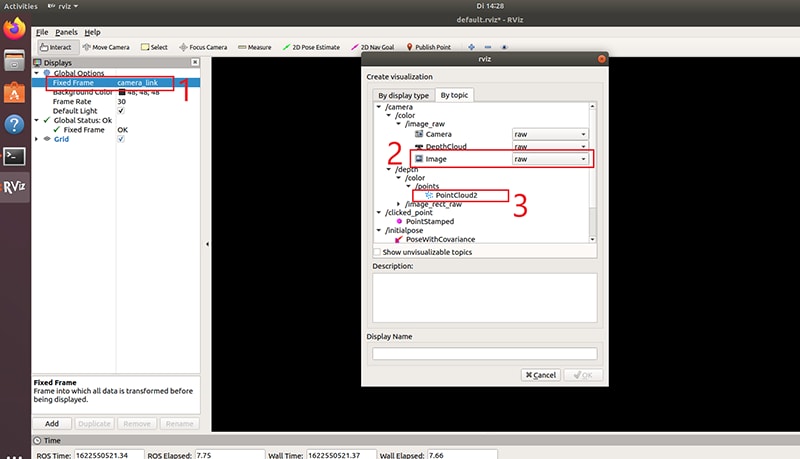Click Cancel in the Create visualization dialog
Screen dimensions: 800x459
coord(540,375)
